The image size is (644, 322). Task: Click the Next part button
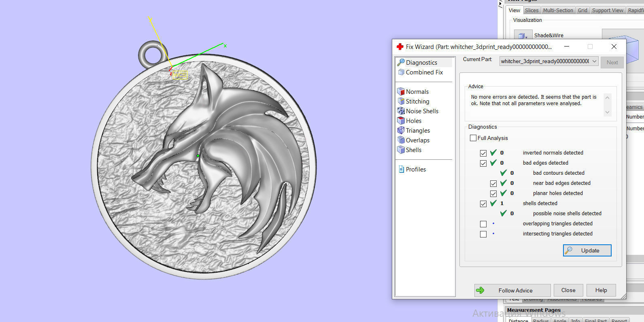tap(612, 62)
